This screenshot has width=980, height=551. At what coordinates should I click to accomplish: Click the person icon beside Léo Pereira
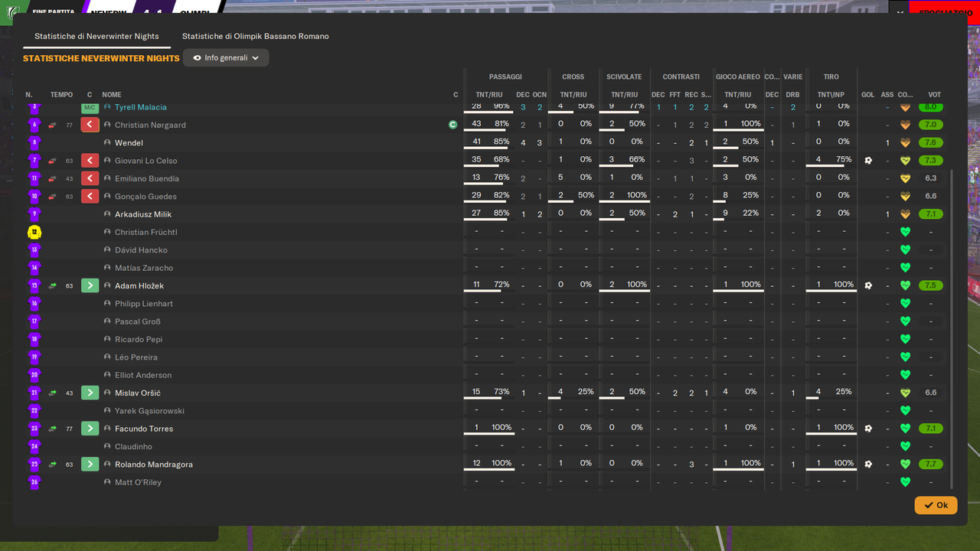108,357
